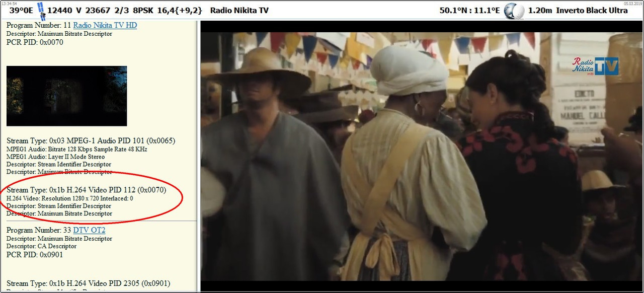Image resolution: width=644 pixels, height=293 pixels.
Task: Click Stream Type H.264 Video PID 112 line
Action: click(x=86, y=190)
